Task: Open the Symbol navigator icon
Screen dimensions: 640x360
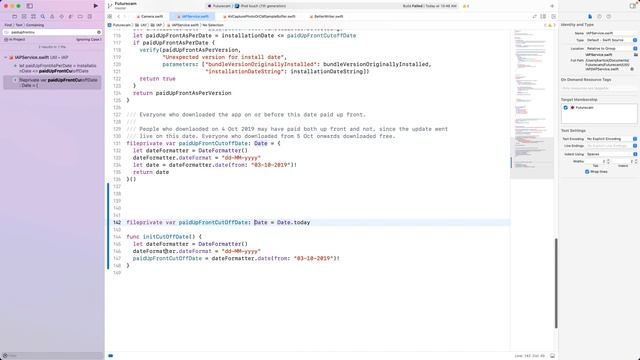Action: (x=33, y=17)
